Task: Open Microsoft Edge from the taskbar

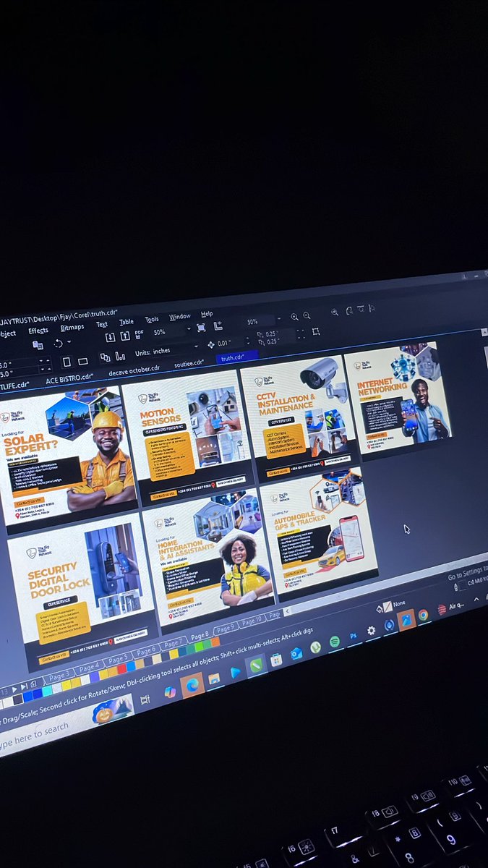Action: pyautogui.click(x=192, y=684)
